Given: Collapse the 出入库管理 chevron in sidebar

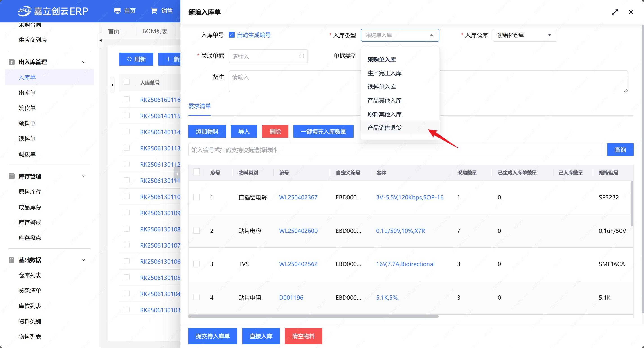Looking at the screenshot, I should coord(84,62).
